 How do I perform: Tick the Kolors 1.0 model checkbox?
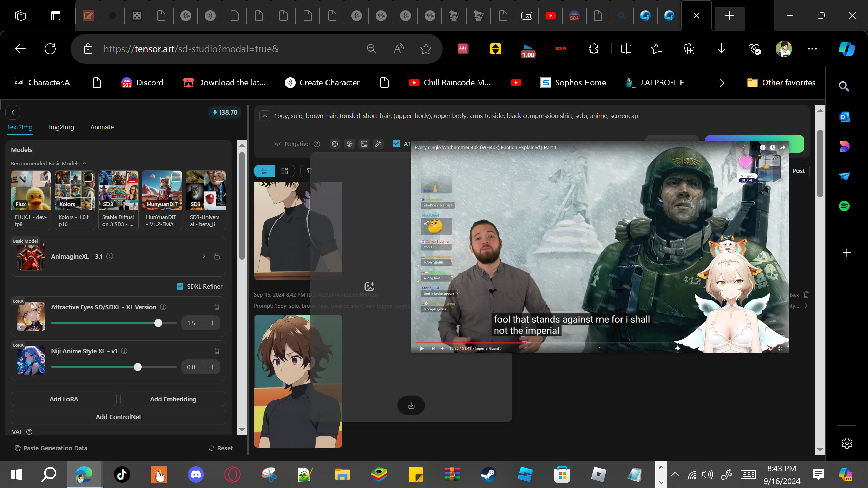coord(88,177)
